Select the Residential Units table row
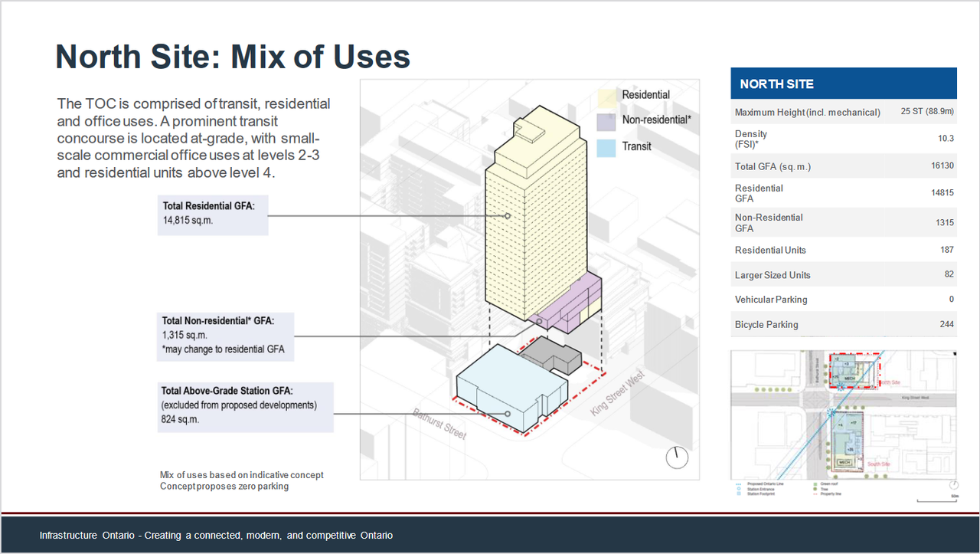Image resolution: width=980 pixels, height=554 pixels. point(843,250)
